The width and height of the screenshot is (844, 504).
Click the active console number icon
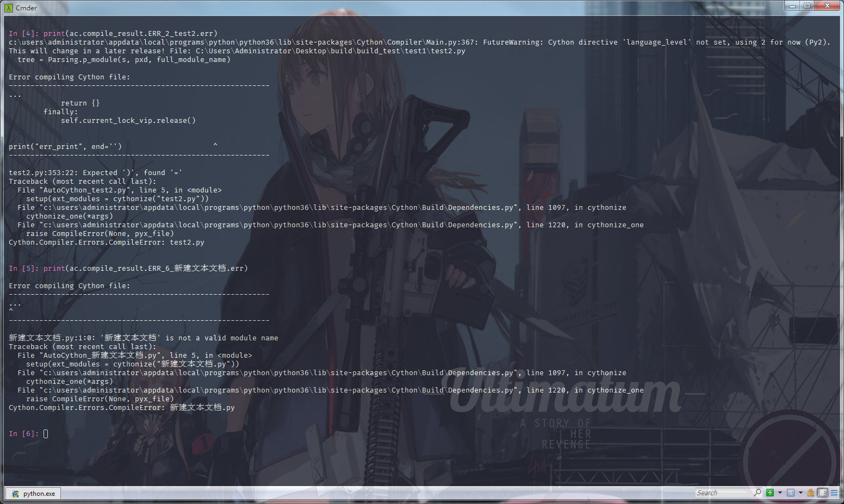click(x=791, y=493)
